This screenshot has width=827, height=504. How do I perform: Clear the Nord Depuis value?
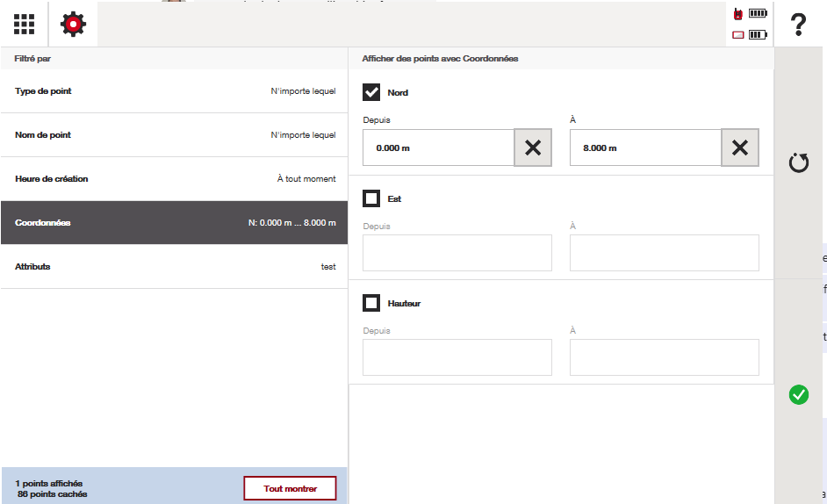point(533,148)
